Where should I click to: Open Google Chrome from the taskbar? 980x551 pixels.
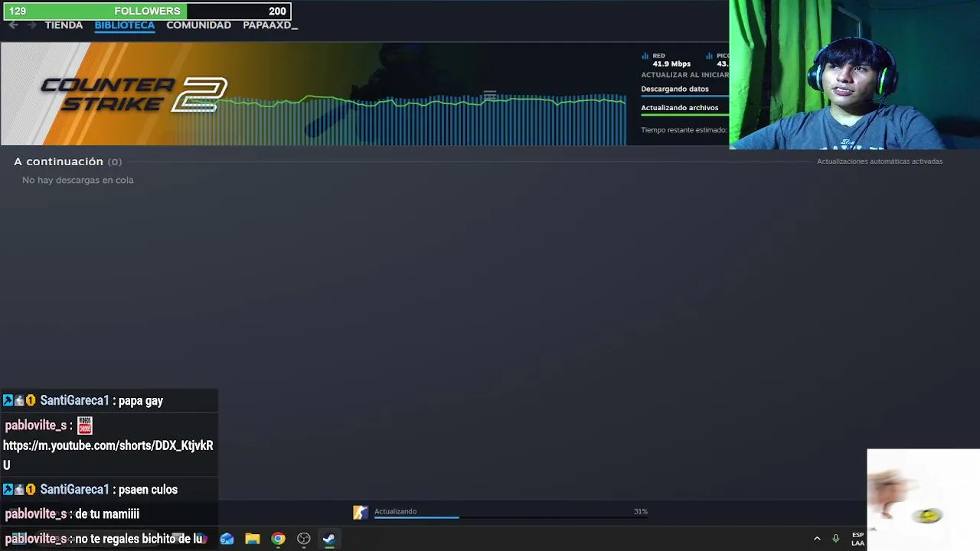(x=278, y=539)
